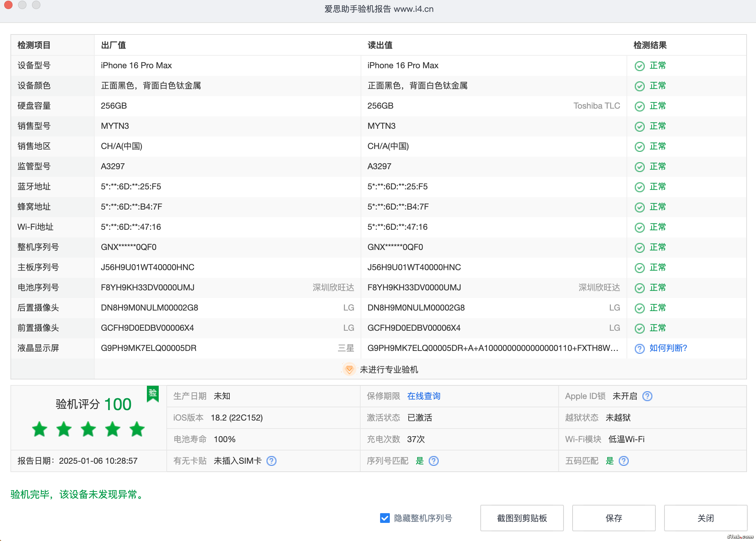This screenshot has width=756, height=541.
Task: Click the green check icon in the 电池序列号 row
Action: 639,288
